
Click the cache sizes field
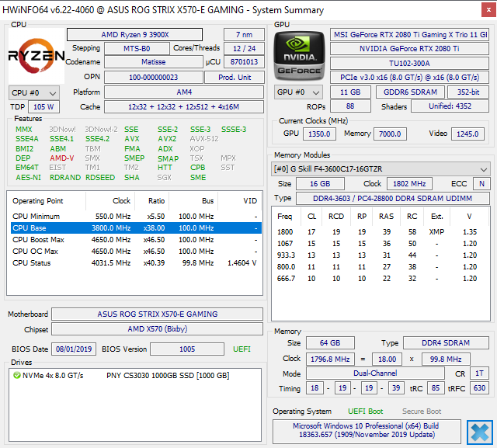(x=184, y=107)
